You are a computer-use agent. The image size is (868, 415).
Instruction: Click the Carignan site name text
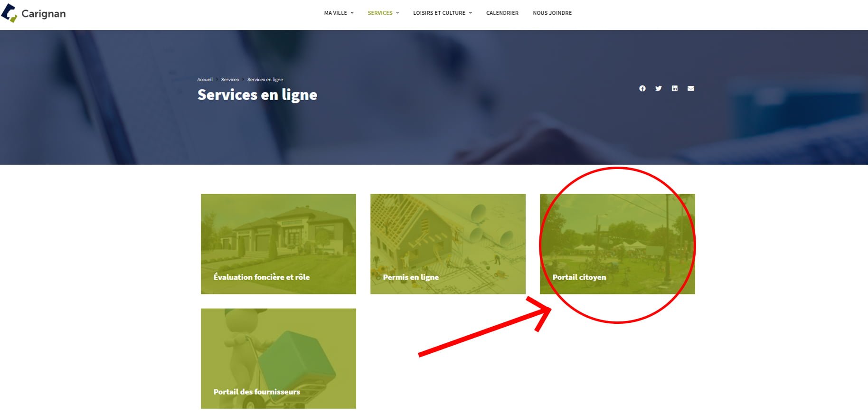pos(44,14)
